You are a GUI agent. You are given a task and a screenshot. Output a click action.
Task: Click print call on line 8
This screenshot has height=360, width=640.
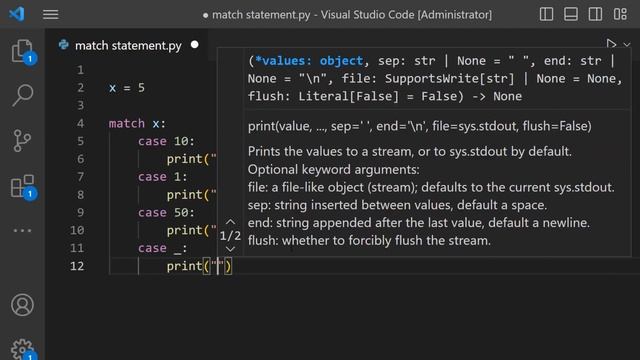click(x=191, y=195)
